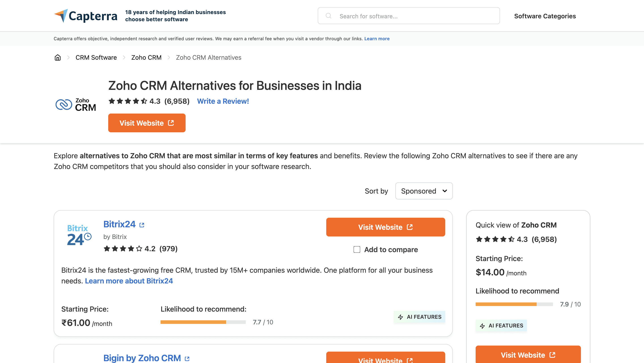This screenshot has height=363, width=644.
Task: Click the external link icon beside Bitrix24
Action: (x=142, y=224)
